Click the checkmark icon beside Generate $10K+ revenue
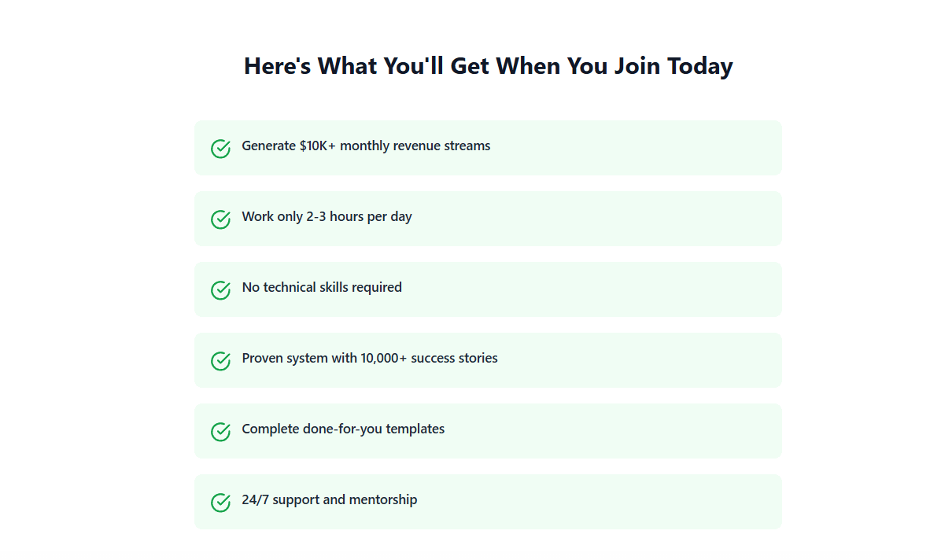 pyautogui.click(x=220, y=149)
